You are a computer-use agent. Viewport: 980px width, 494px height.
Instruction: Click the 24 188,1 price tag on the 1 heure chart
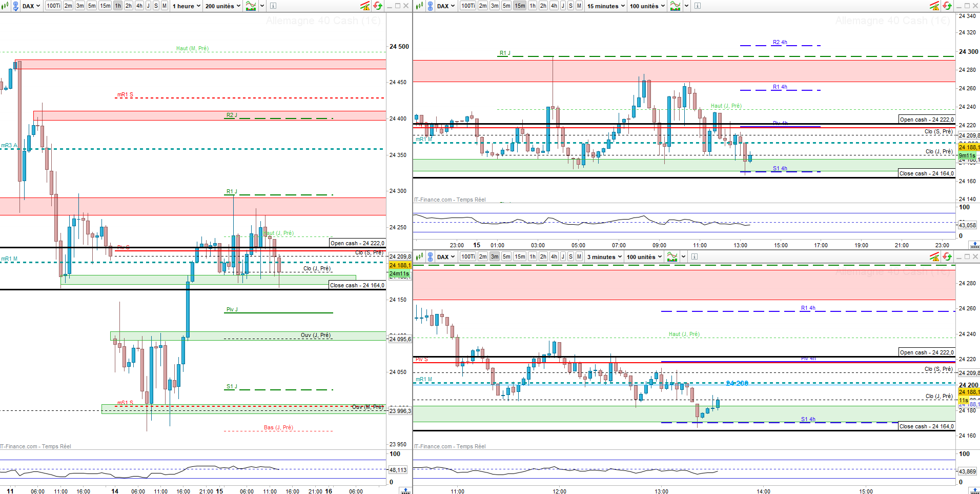point(400,265)
